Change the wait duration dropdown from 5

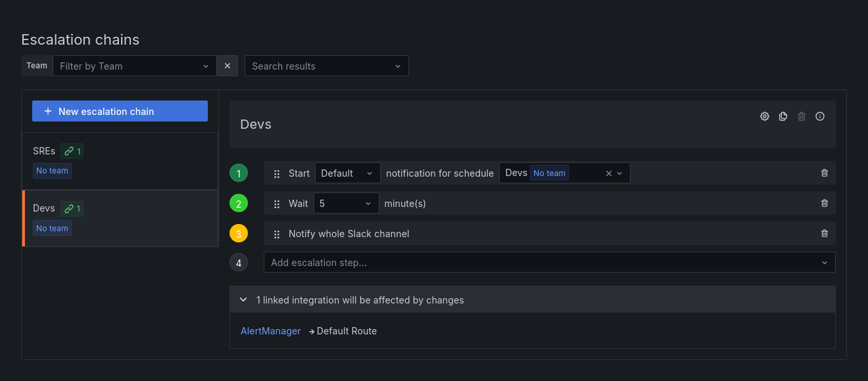[346, 203]
